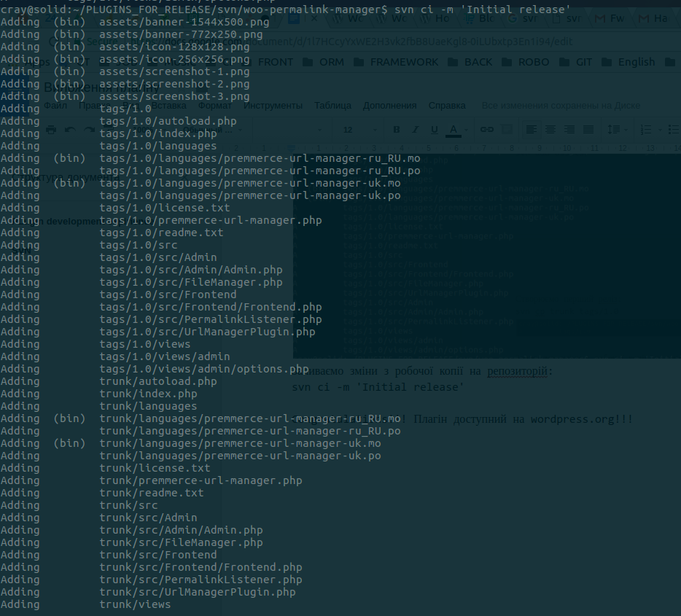Viewport: 681px width, 616px height.
Task: Open the Таблица menu in Docs
Action: click(x=332, y=106)
